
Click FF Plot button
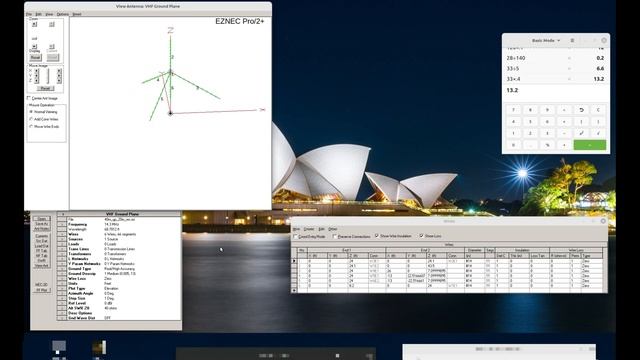click(42, 290)
